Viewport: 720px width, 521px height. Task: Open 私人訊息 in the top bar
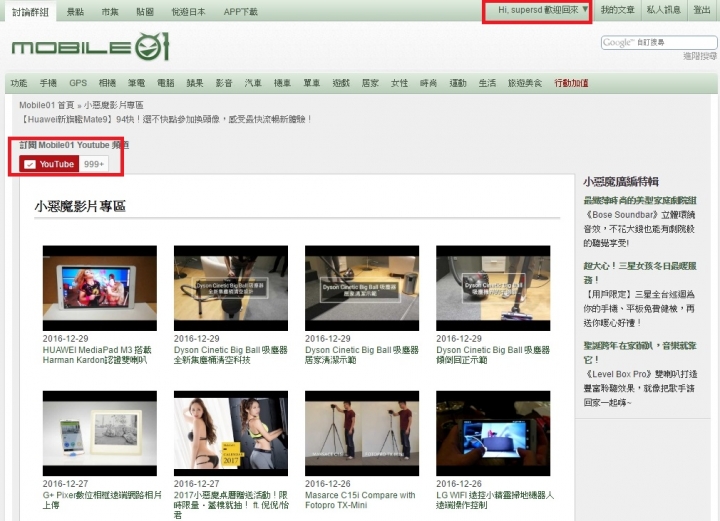click(x=663, y=10)
